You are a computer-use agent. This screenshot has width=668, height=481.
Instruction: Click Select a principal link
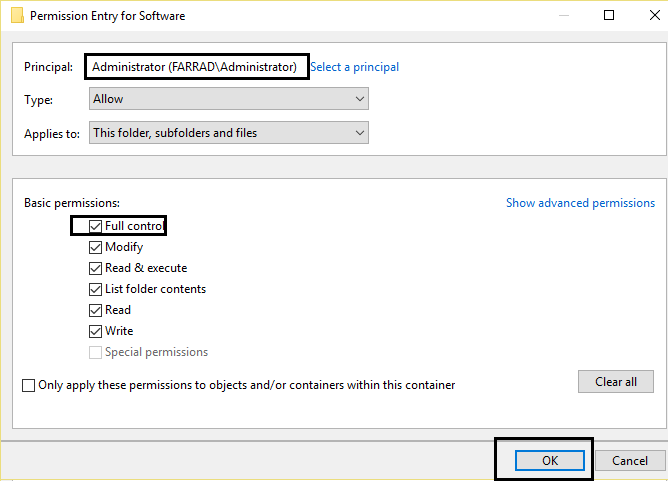pyautogui.click(x=354, y=67)
